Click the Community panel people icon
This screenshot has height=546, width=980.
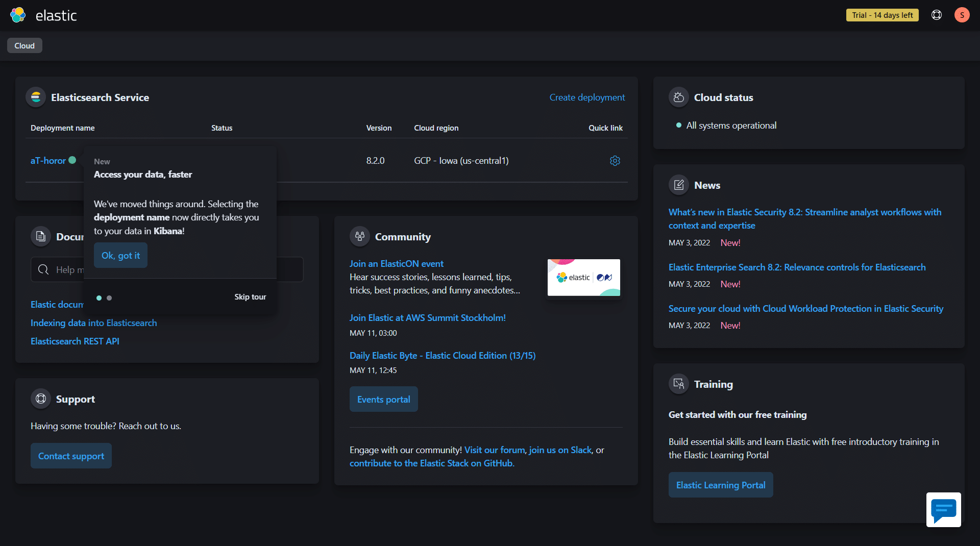click(x=359, y=236)
